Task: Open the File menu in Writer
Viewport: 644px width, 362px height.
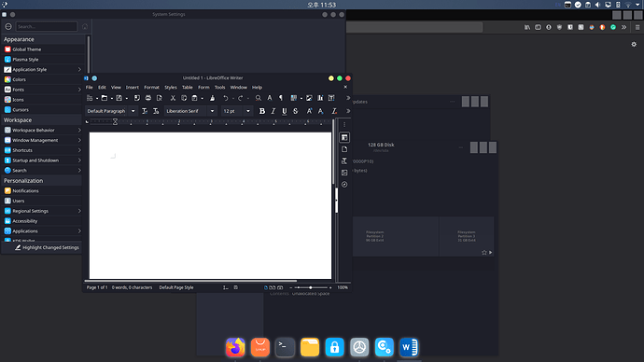Action: [89, 88]
